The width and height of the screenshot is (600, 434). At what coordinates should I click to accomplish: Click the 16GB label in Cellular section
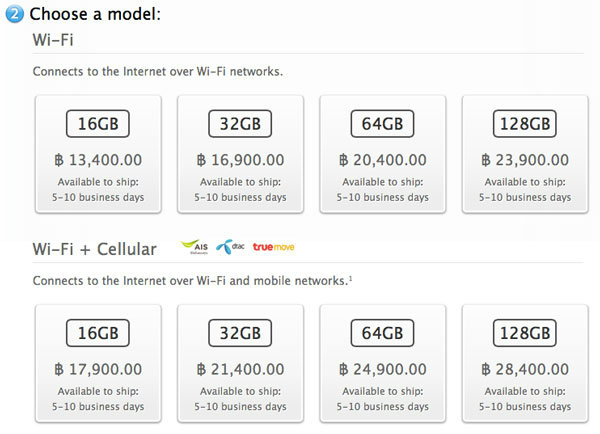98,333
